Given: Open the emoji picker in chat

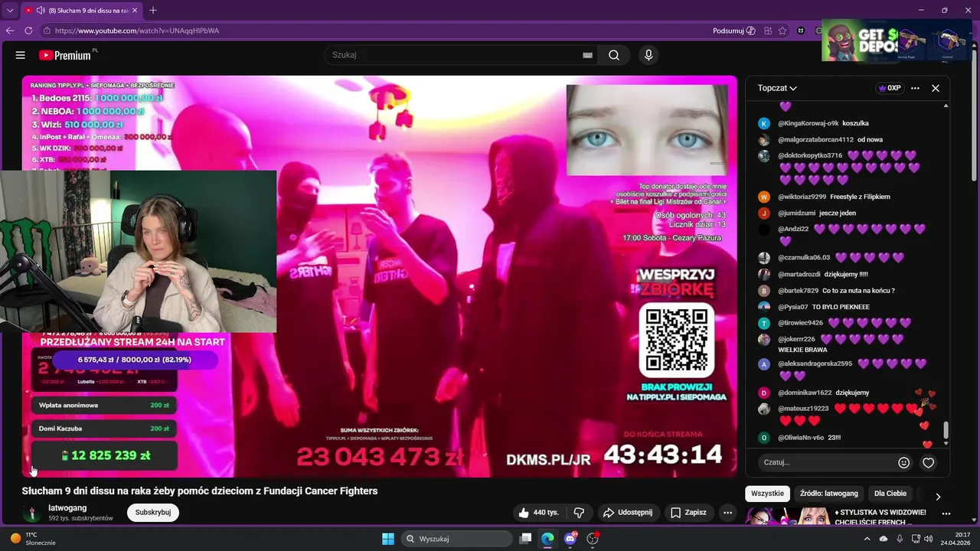Looking at the screenshot, I should coord(904,462).
